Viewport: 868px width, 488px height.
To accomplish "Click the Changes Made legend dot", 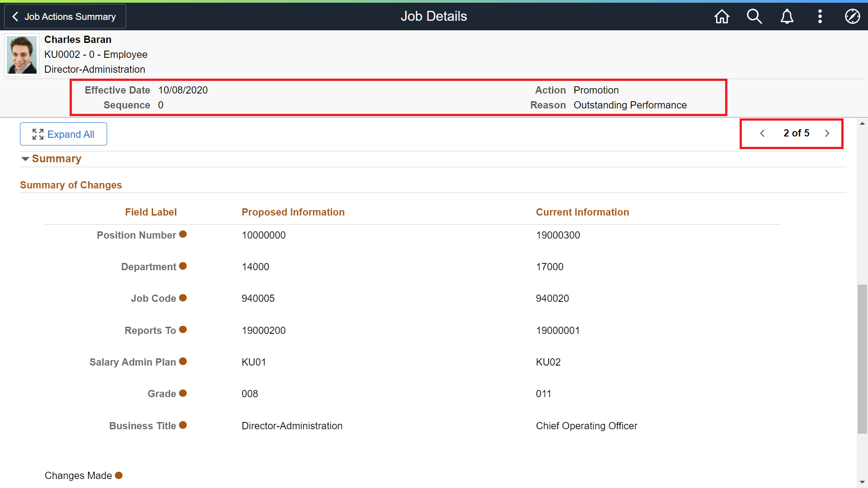I will (118, 475).
